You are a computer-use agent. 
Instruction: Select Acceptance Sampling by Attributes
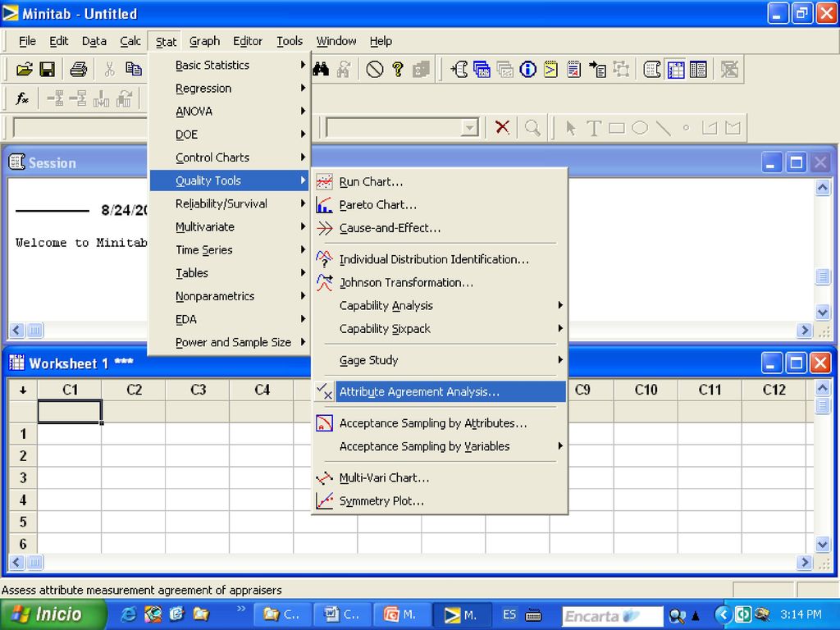click(439, 423)
